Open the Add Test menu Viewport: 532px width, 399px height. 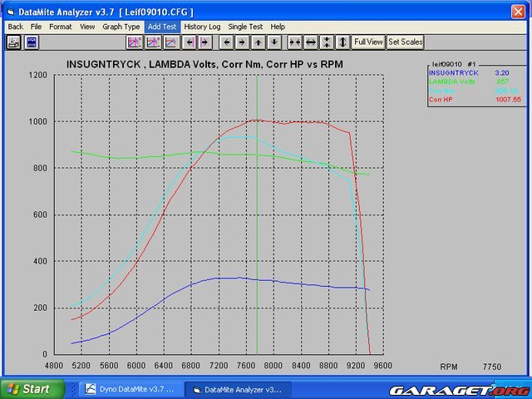click(162, 27)
